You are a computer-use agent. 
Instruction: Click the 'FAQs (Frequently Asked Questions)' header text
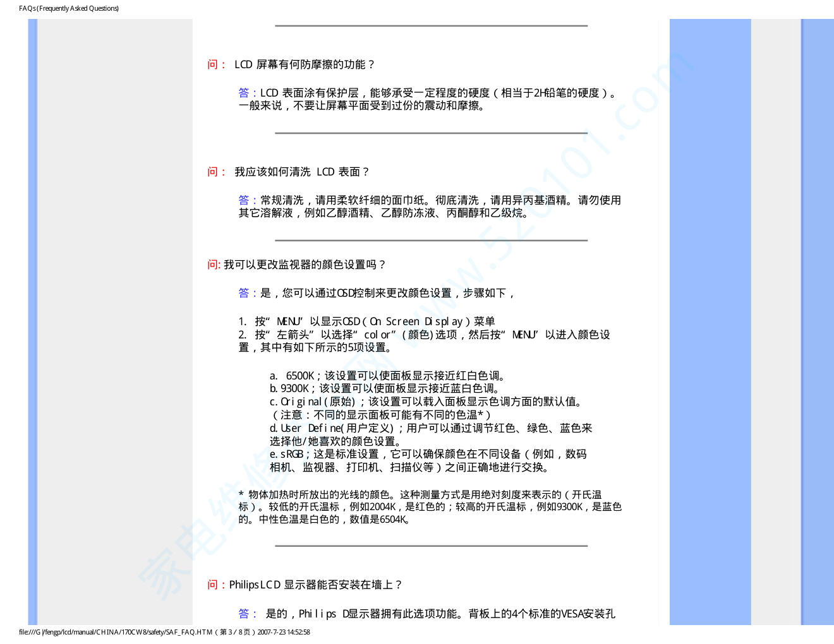tap(69, 8)
